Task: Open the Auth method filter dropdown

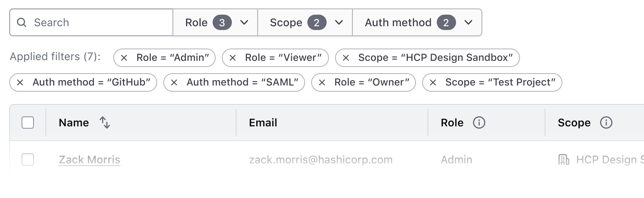Action: 417,23
